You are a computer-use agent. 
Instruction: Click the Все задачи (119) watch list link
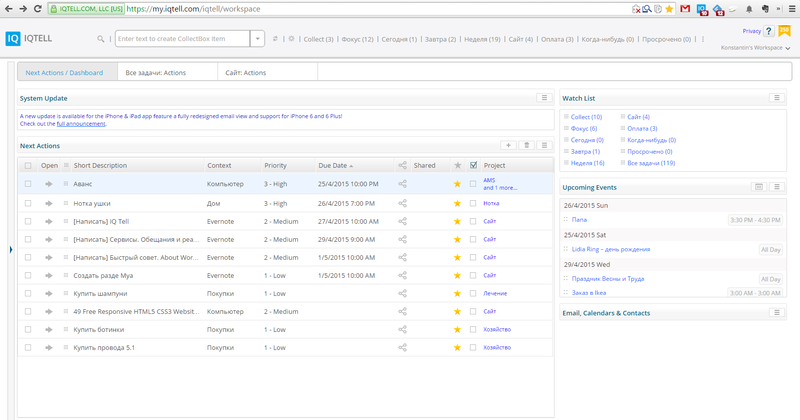(x=653, y=162)
